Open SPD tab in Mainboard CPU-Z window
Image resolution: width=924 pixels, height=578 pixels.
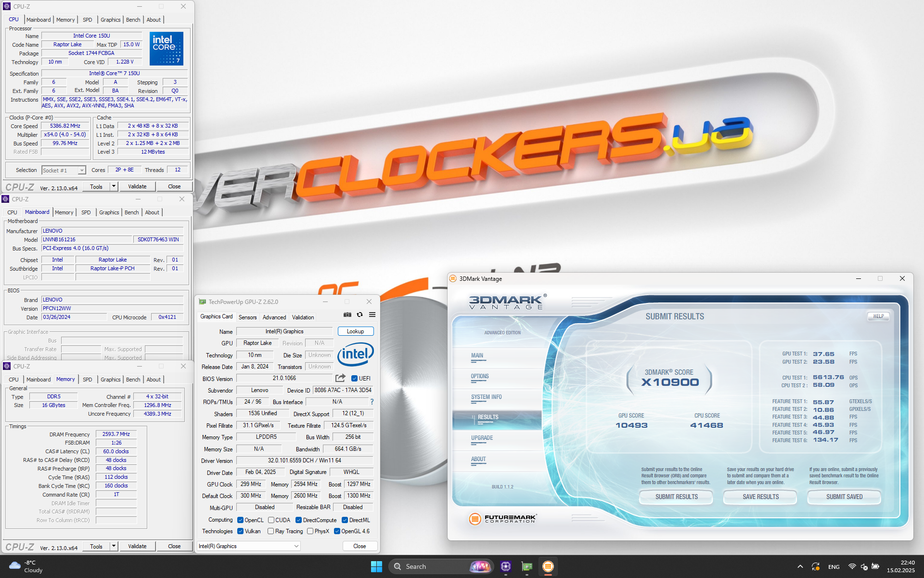86,212
